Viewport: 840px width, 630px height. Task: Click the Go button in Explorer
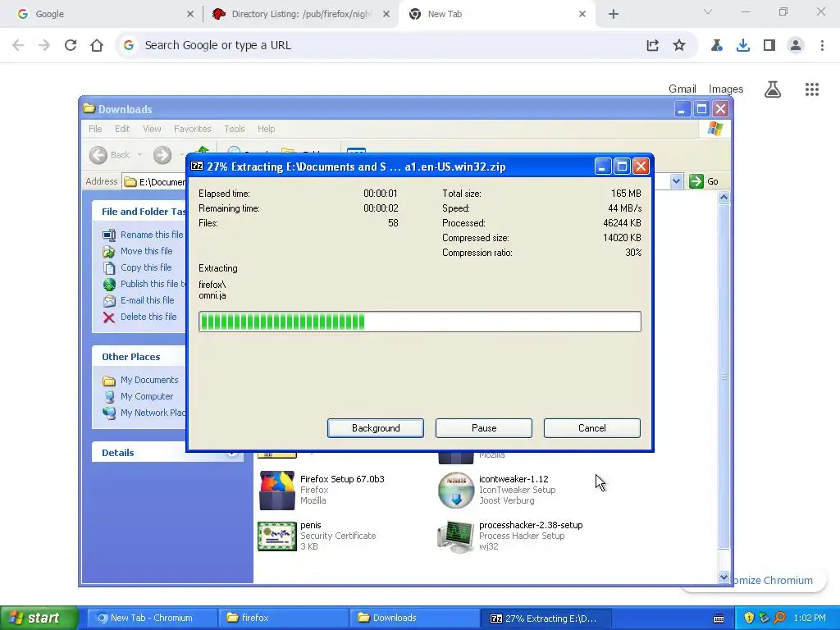click(703, 181)
